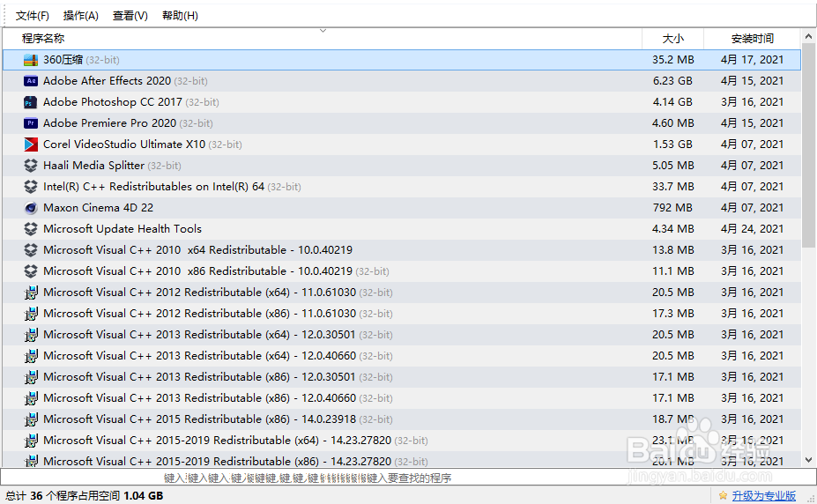Viewport: 817px width, 504px height.
Task: Click the Adobe Premiere Pro 2020 icon
Action: (31, 123)
